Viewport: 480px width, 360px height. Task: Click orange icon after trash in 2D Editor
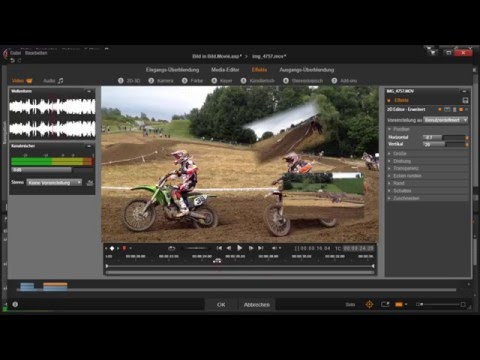(x=461, y=109)
